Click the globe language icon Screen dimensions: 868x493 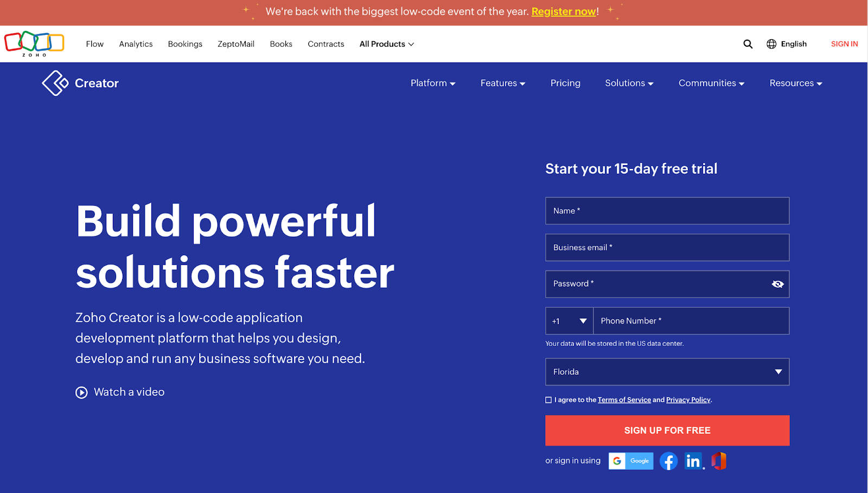(771, 44)
